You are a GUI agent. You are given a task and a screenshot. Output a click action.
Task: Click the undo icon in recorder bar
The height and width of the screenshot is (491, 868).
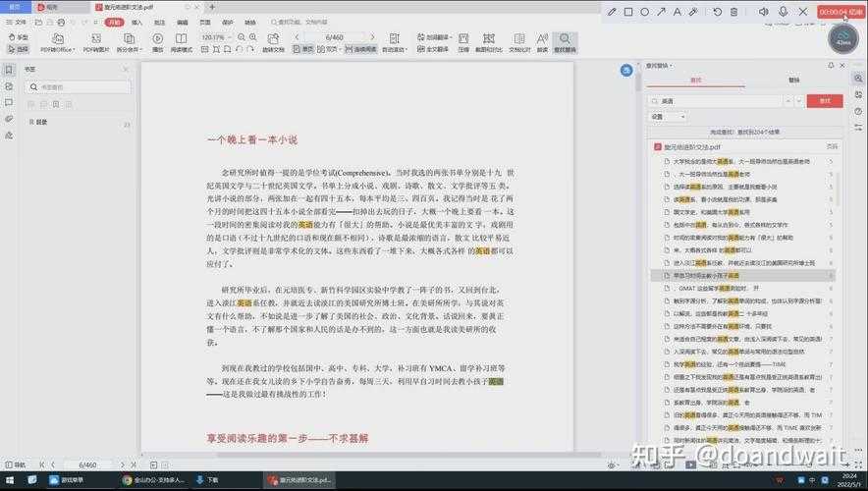tap(718, 12)
